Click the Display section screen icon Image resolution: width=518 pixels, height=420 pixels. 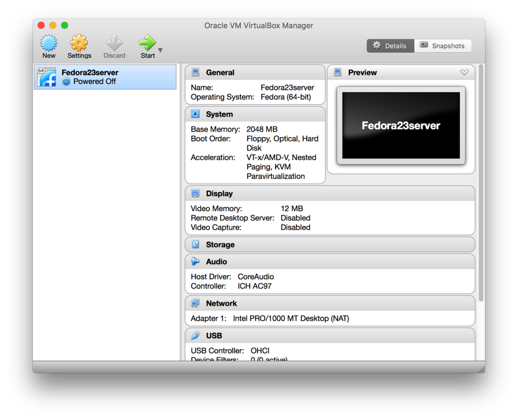(196, 193)
